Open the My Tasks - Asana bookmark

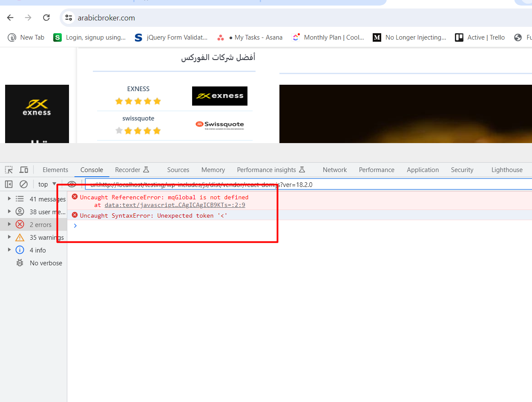[x=250, y=37]
